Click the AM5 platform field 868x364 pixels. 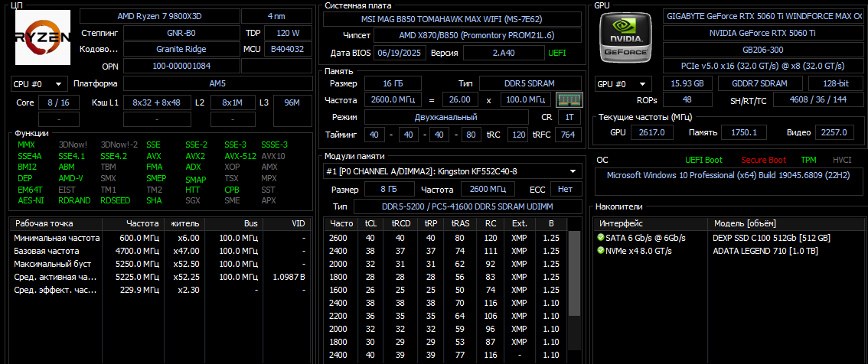[217, 84]
